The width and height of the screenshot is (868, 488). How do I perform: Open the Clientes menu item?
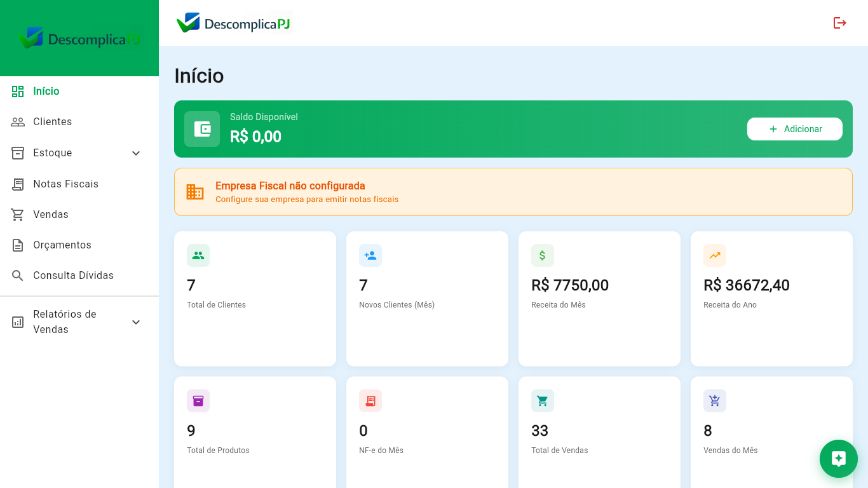click(x=79, y=122)
